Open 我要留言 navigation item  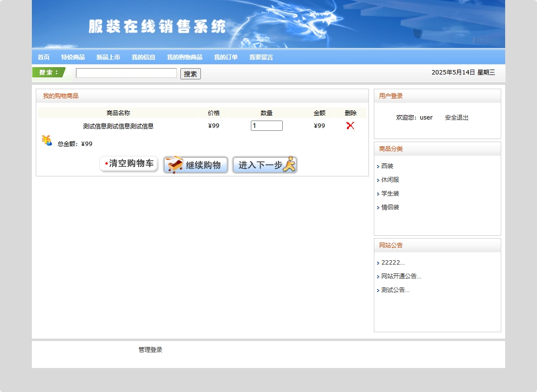pyautogui.click(x=261, y=57)
